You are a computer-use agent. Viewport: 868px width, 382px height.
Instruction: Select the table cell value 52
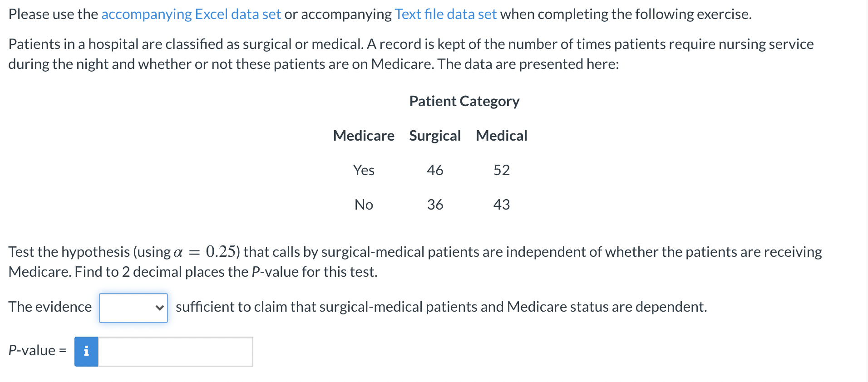pos(502,170)
